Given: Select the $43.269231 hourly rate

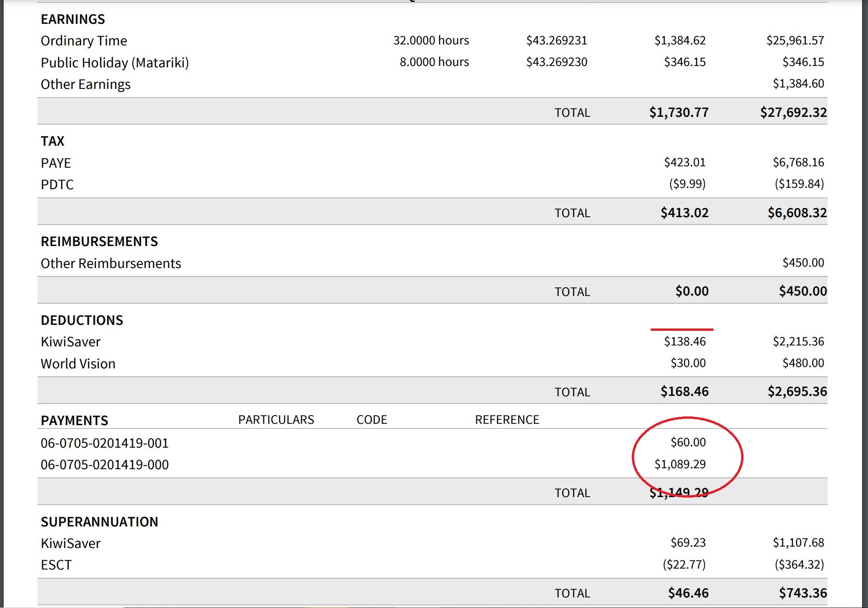Looking at the screenshot, I should click(x=556, y=40).
